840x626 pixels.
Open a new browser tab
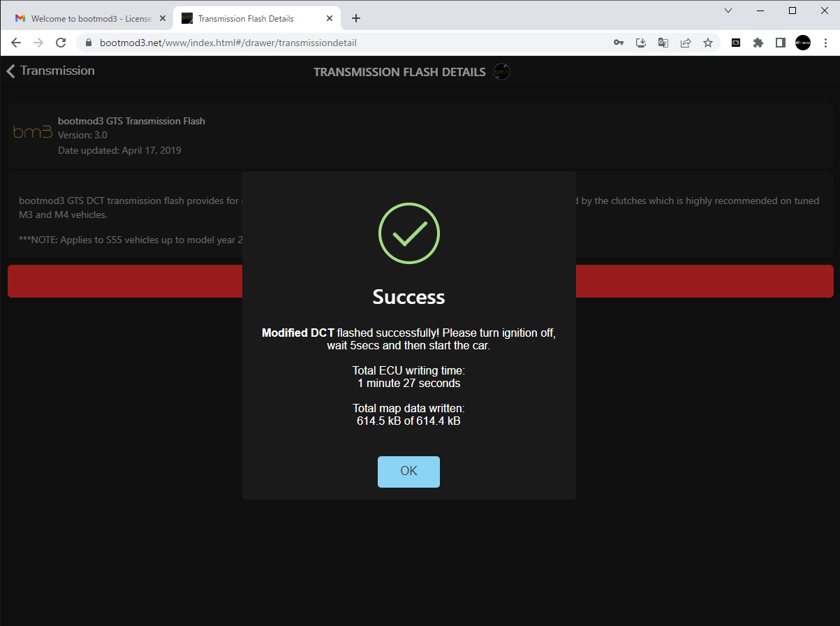pos(356,18)
